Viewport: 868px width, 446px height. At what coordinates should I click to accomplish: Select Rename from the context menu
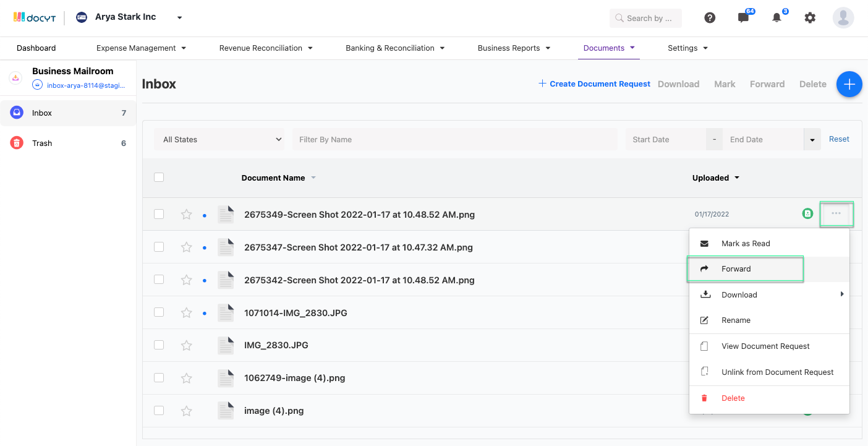pos(736,320)
